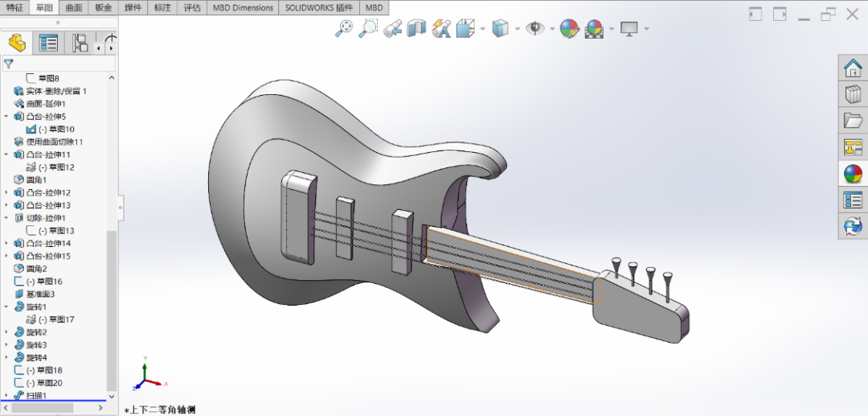The image size is (868, 416).
Task: Select 基准面3 reference plane
Action: [x=35, y=294]
